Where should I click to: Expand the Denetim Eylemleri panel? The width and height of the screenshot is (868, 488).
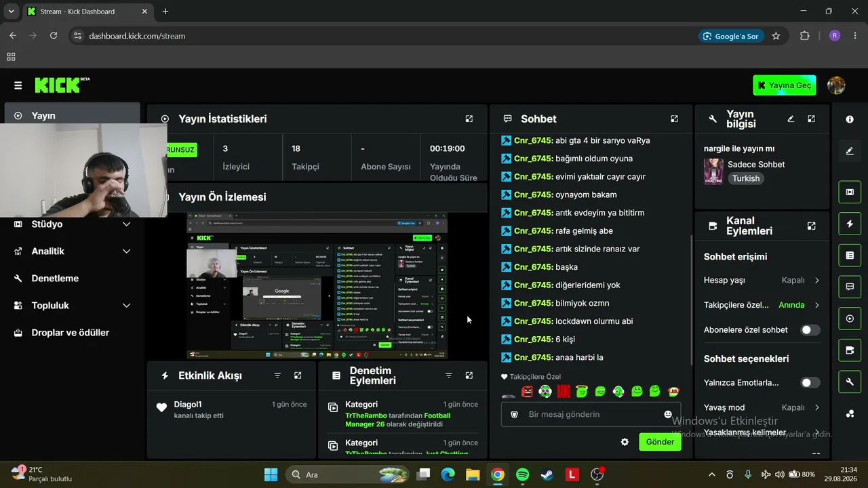pos(469,375)
